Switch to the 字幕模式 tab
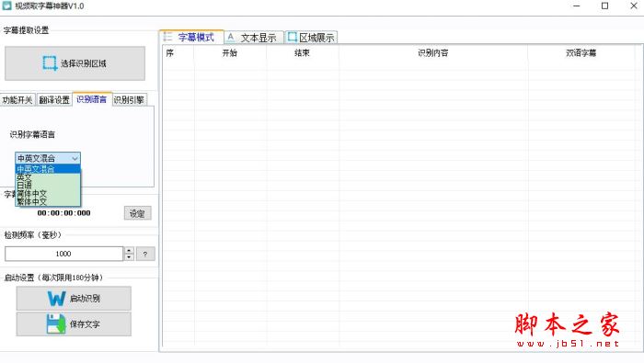 point(191,38)
